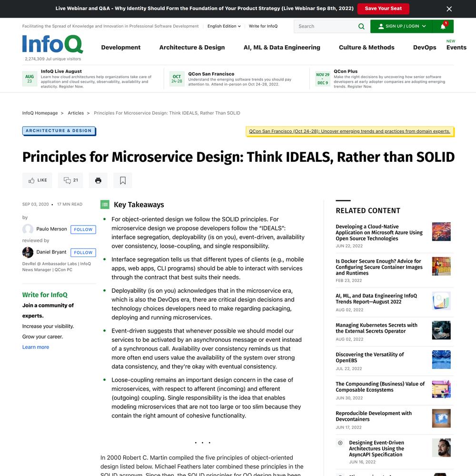Focus the Search input field
The image size is (476, 476).
(x=327, y=26)
